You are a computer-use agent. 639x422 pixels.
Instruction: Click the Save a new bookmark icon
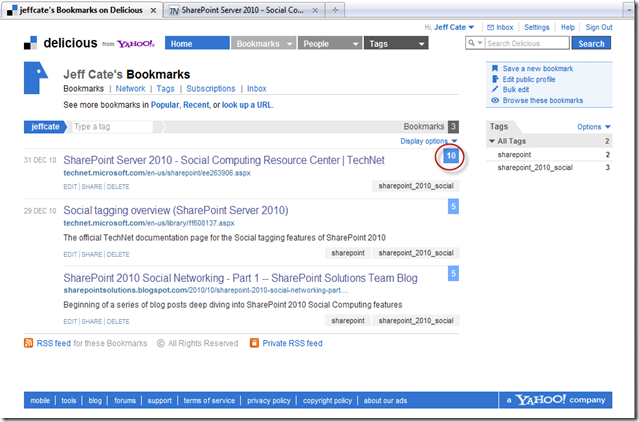tap(495, 68)
